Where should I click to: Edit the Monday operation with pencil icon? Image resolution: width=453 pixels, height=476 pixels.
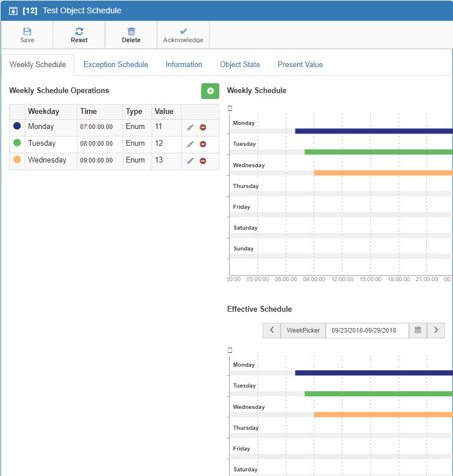(190, 127)
